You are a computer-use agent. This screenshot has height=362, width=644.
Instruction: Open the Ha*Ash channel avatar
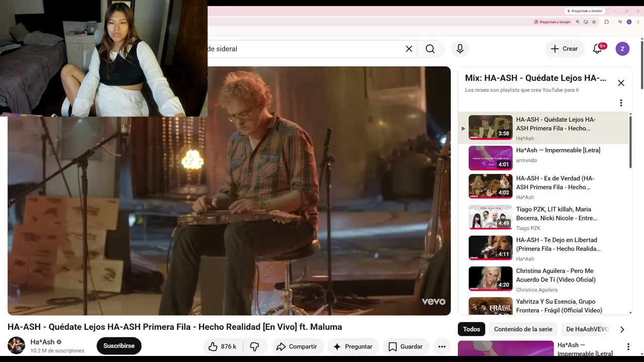[x=16, y=345]
